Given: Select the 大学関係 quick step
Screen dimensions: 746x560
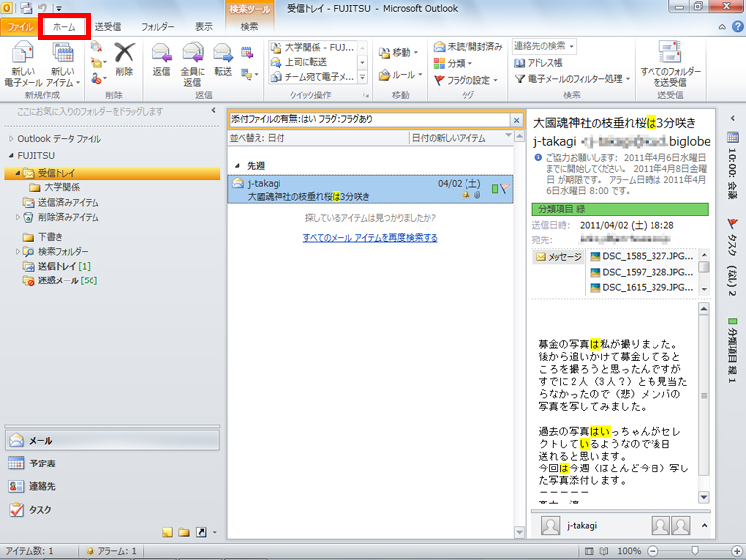Looking at the screenshot, I should point(312,47).
